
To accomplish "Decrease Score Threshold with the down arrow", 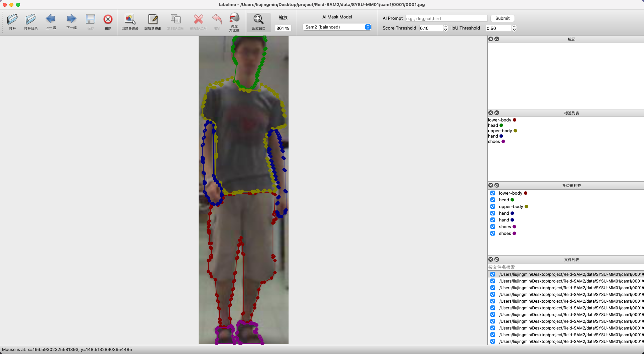I will (x=445, y=30).
